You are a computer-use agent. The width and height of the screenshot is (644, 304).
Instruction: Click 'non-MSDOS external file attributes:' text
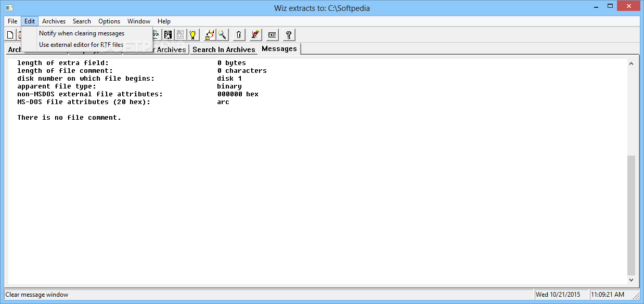90,94
